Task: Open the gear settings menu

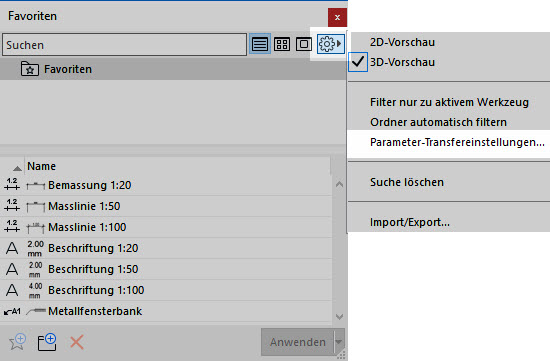Action: pos(330,44)
